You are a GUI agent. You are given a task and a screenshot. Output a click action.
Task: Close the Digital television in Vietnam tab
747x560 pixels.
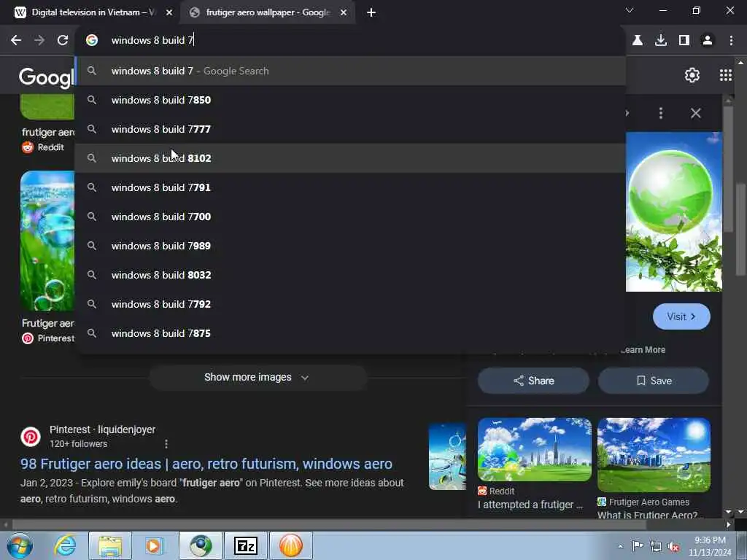point(169,12)
